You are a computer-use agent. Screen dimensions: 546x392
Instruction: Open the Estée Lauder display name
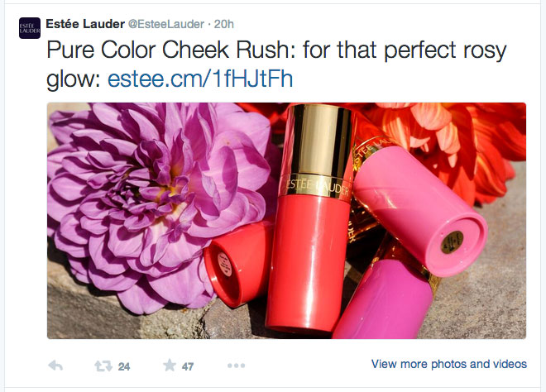pos(85,22)
